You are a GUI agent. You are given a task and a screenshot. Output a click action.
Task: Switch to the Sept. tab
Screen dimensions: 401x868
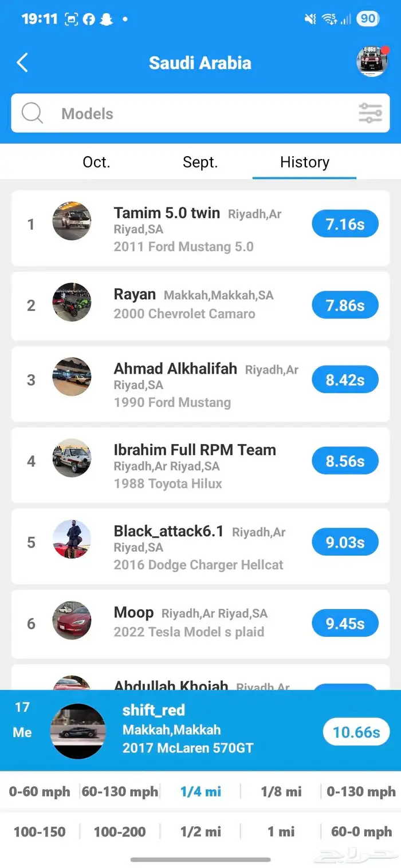coord(200,162)
